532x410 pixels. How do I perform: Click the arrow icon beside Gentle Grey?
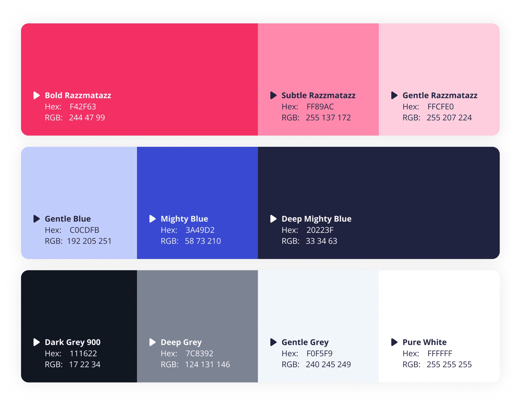pyautogui.click(x=273, y=342)
